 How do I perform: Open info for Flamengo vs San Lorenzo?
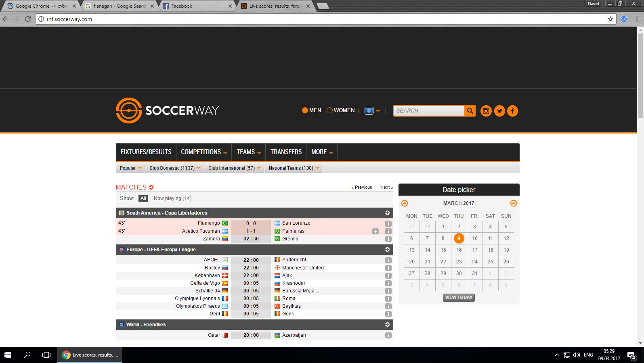(x=388, y=223)
